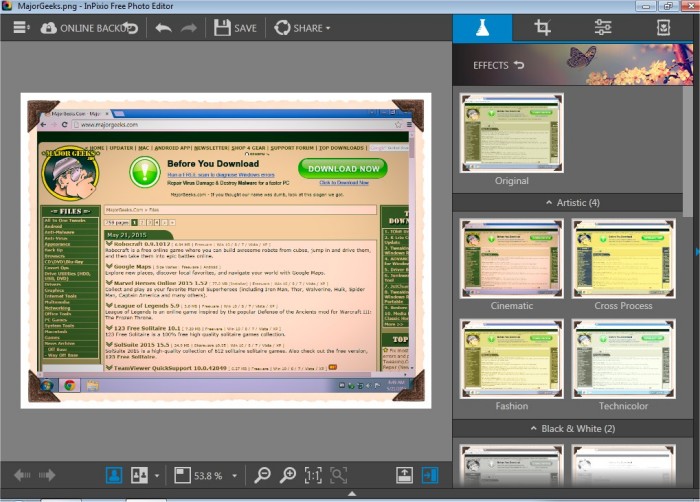Image resolution: width=700 pixels, height=502 pixels.
Task: Click the edited photo on the canvas
Action: [226, 251]
